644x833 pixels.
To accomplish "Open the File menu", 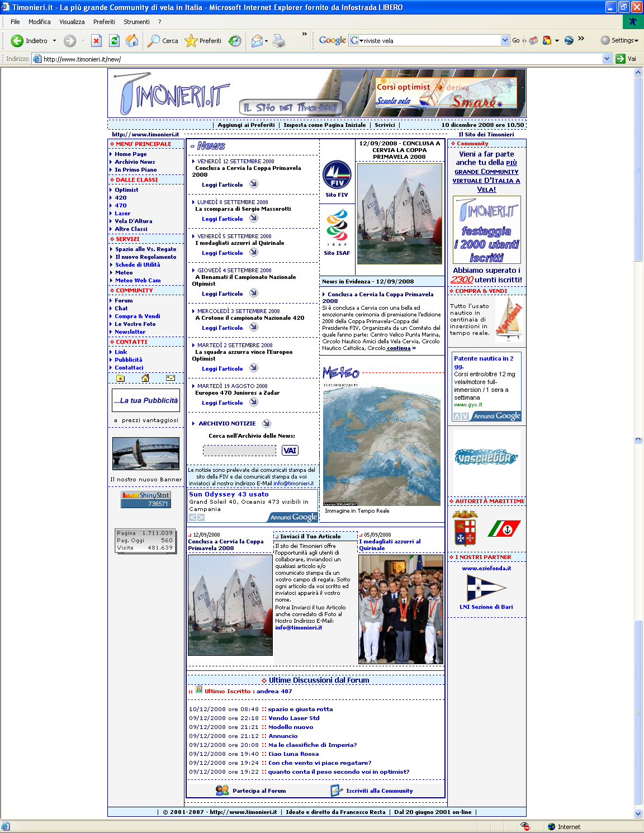I will [15, 22].
